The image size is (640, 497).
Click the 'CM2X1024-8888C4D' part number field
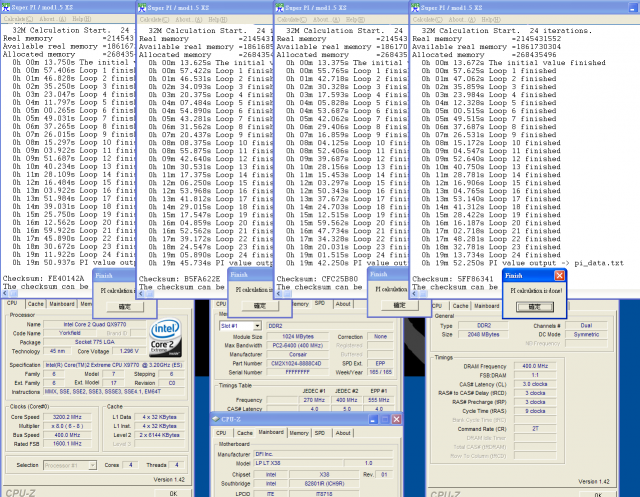tap(298, 363)
